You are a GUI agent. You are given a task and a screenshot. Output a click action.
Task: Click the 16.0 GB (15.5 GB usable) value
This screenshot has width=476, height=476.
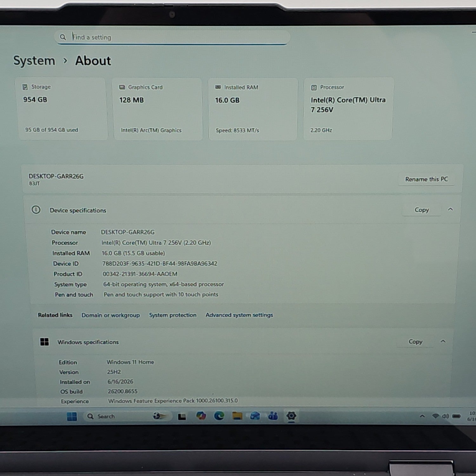(133, 253)
